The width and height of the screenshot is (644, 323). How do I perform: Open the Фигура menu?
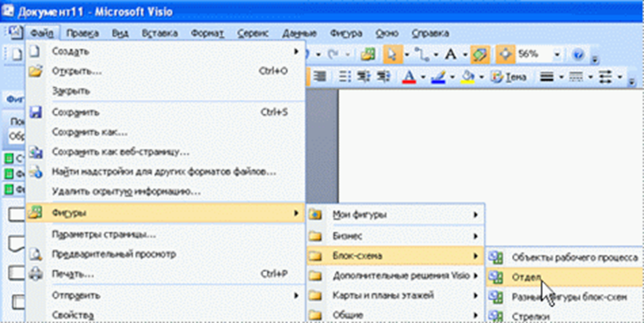tap(346, 33)
